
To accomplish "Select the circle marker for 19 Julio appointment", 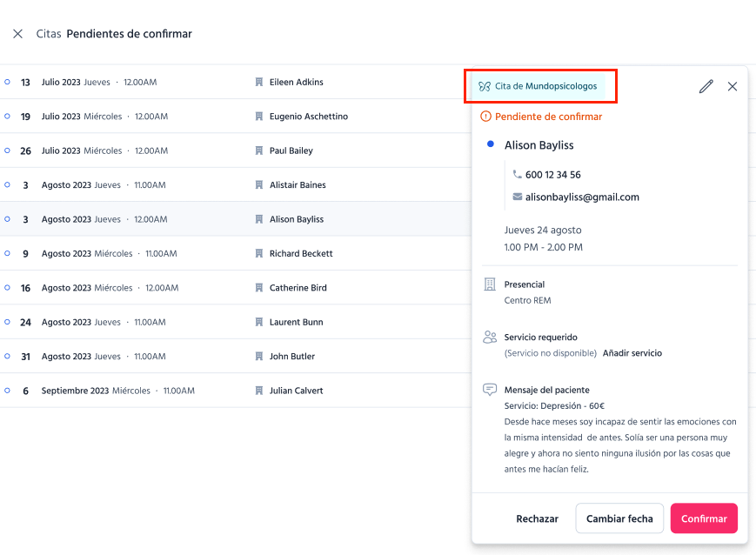I will (x=7, y=117).
